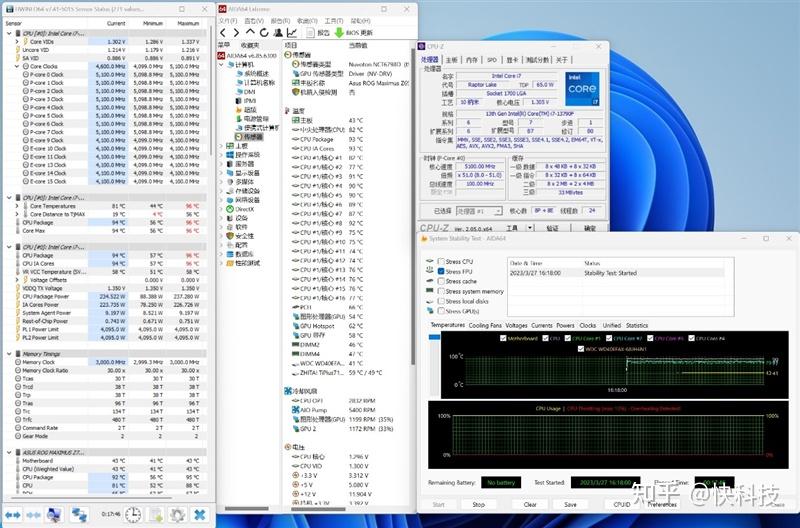Go forward using AIDA64 forward arrow
This screenshot has height=528, width=800.
(x=236, y=33)
